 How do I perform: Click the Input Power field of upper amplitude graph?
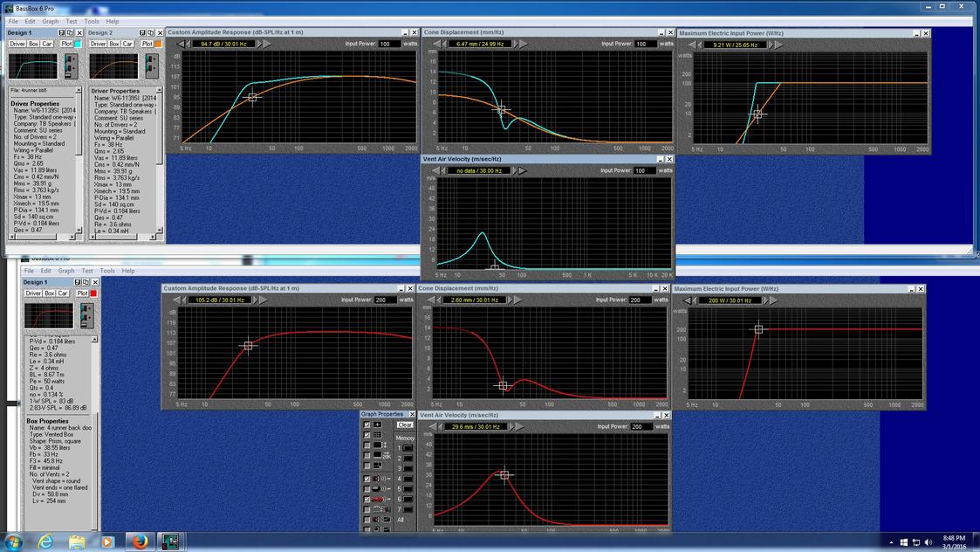390,44
